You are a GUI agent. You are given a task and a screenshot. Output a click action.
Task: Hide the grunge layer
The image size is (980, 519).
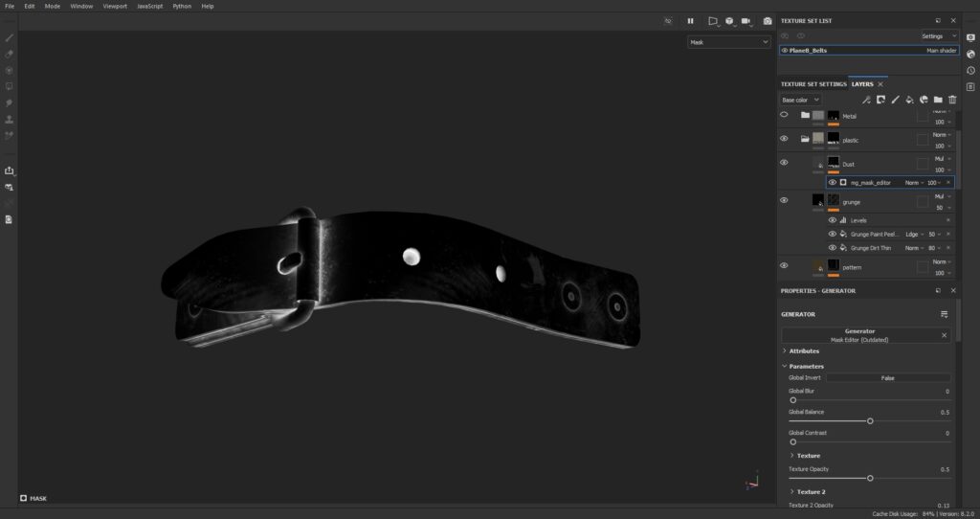(x=784, y=200)
